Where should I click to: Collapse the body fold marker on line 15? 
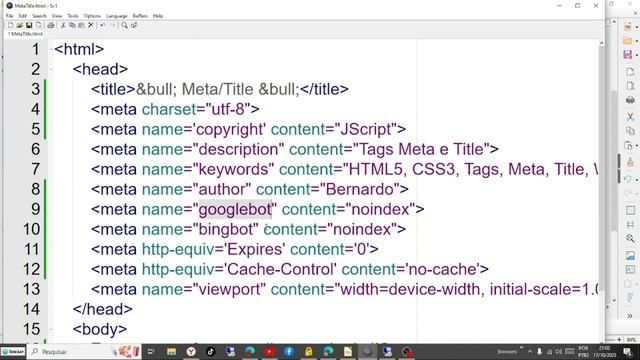(x=51, y=329)
